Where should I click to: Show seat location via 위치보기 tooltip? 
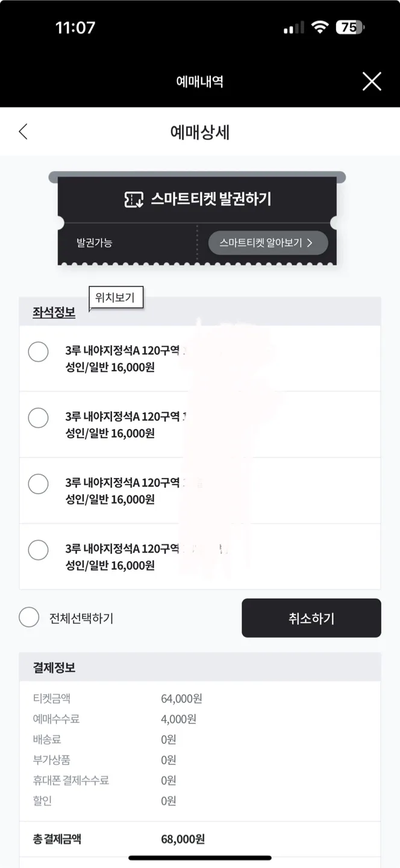[116, 297]
